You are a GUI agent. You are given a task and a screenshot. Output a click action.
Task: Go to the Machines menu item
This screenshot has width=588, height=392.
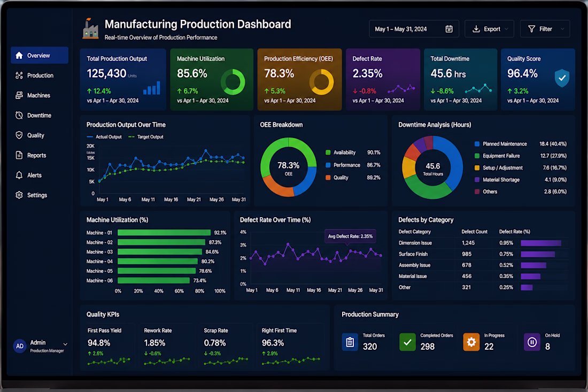click(x=40, y=95)
